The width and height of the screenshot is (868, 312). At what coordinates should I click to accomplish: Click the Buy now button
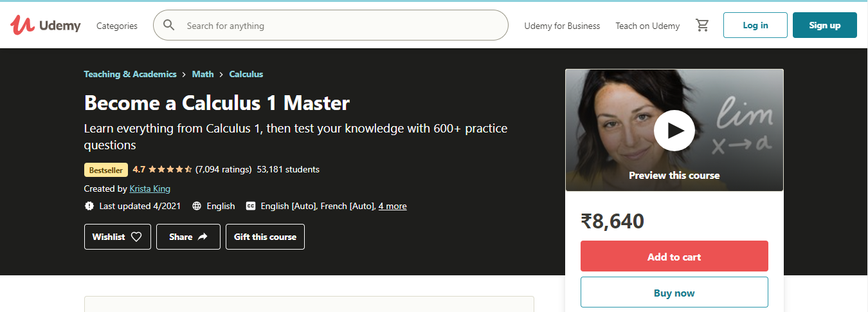pyautogui.click(x=674, y=293)
